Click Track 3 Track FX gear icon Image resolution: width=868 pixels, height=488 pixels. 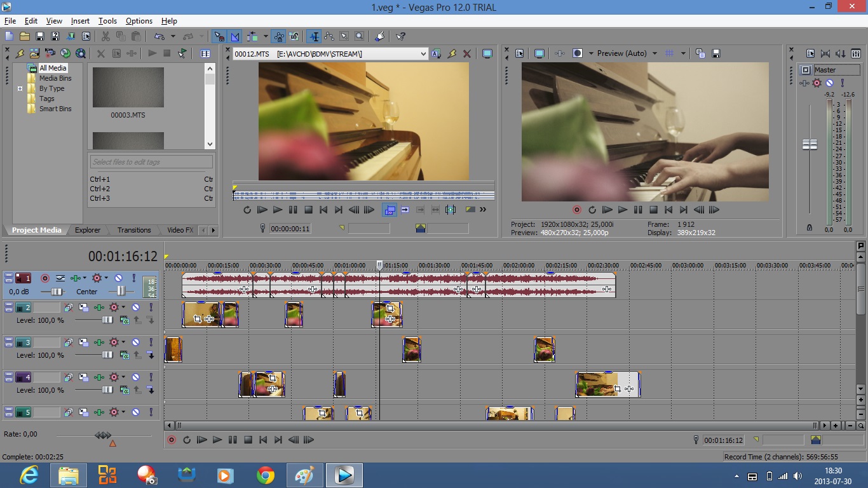point(114,342)
